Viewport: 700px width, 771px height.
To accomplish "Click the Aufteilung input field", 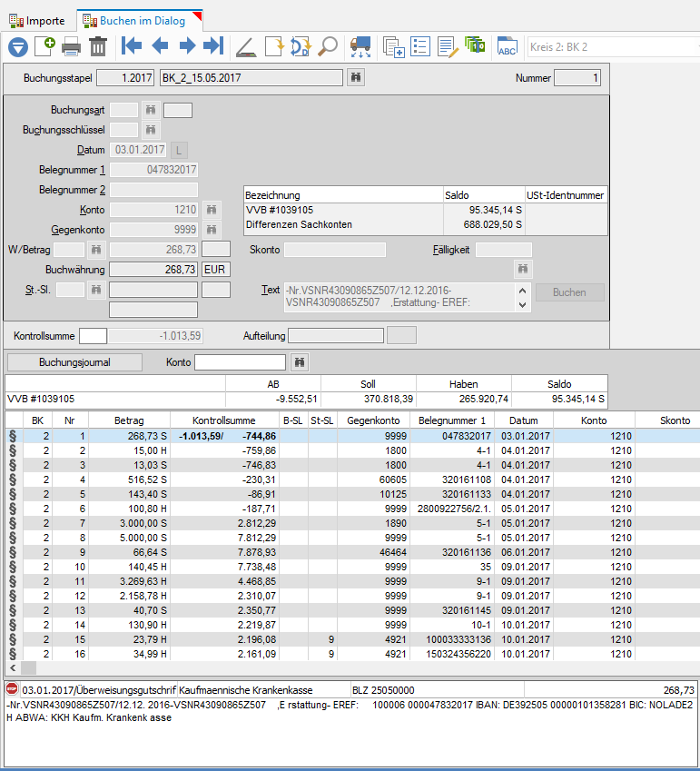I will 336,336.
